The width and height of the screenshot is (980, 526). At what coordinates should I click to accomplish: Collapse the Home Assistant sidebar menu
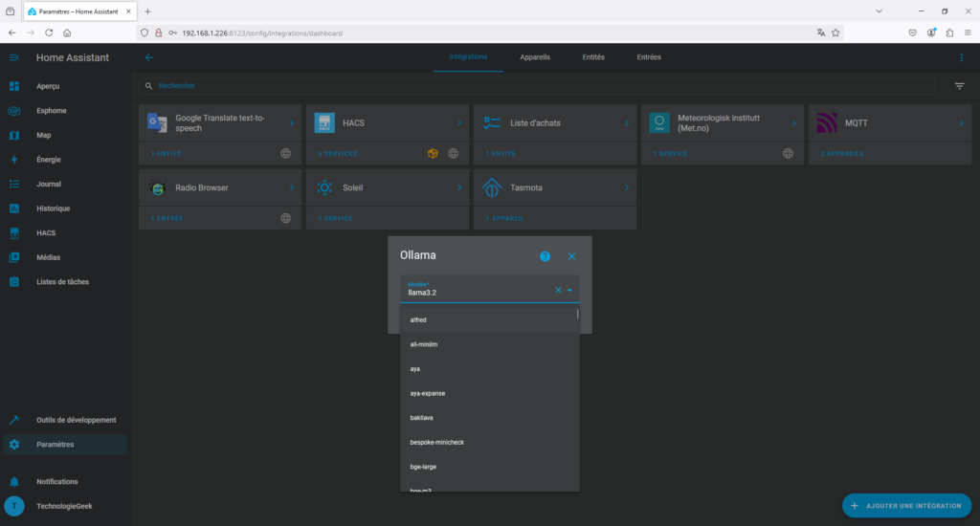[x=13, y=57]
